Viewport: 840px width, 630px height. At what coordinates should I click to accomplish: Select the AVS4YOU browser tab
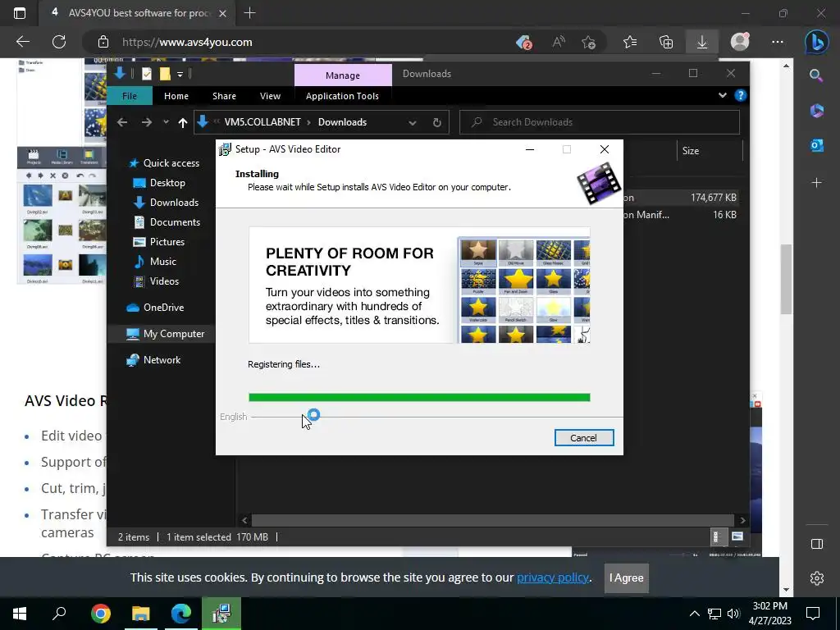click(x=138, y=13)
